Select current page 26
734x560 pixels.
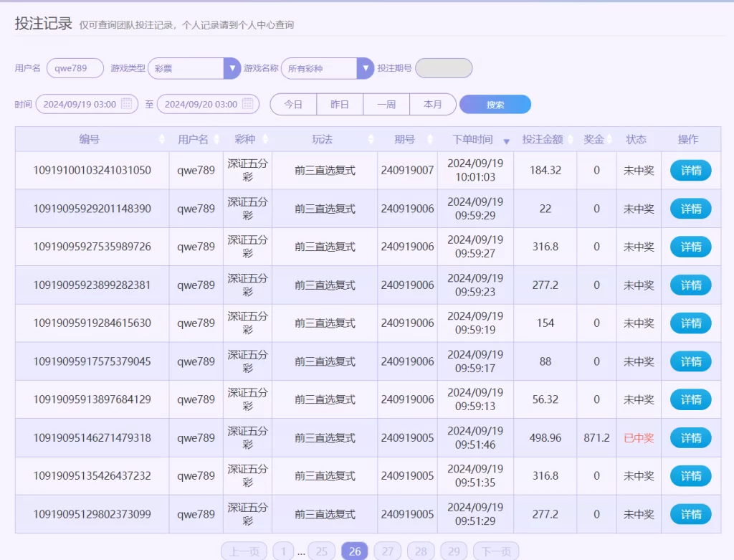(x=355, y=551)
